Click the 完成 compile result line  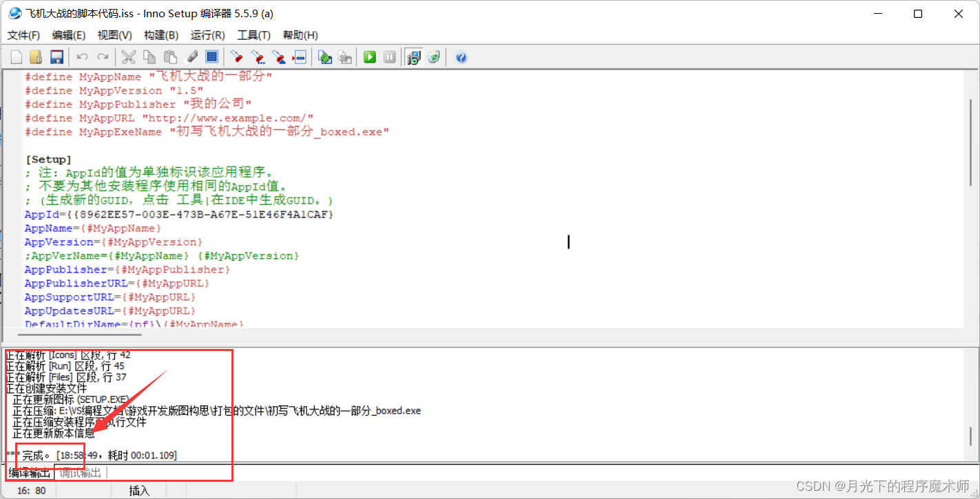click(x=92, y=456)
